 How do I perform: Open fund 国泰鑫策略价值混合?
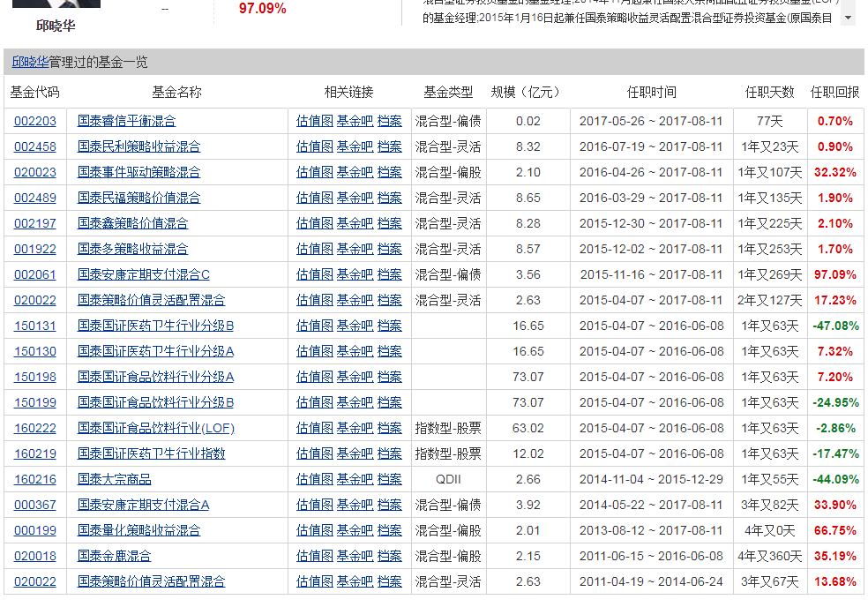point(132,223)
